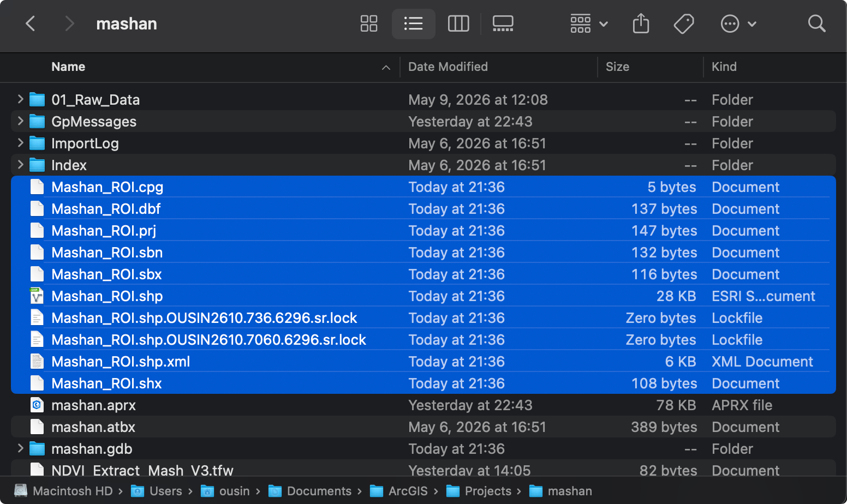The image size is (847, 504).
Task: Select the mashan.aprx project file
Action: pyautogui.click(x=423, y=405)
